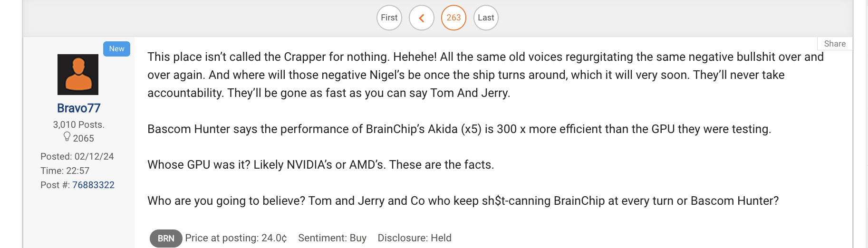The height and width of the screenshot is (248, 868).
Task: Jump to the First page
Action: 389,18
